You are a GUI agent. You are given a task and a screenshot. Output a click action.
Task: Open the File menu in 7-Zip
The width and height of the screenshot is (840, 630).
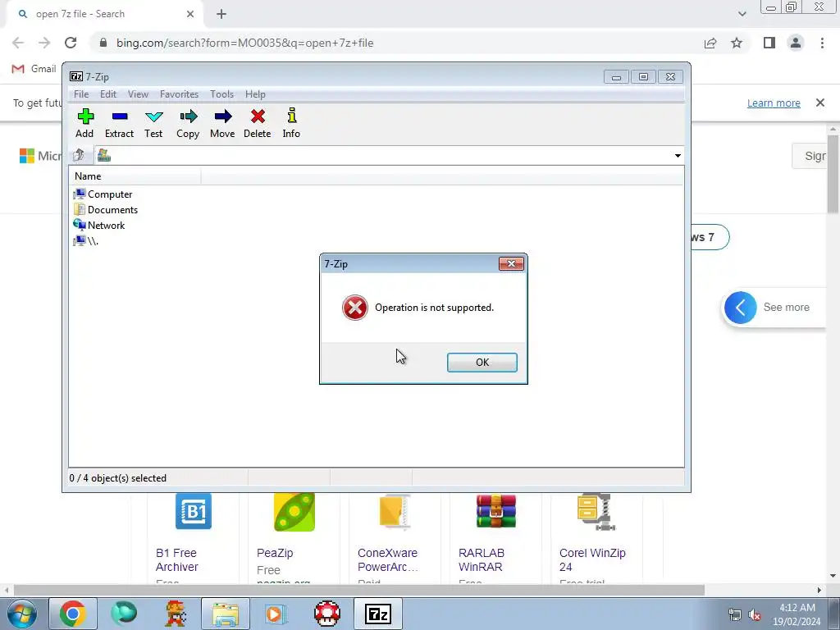(81, 94)
